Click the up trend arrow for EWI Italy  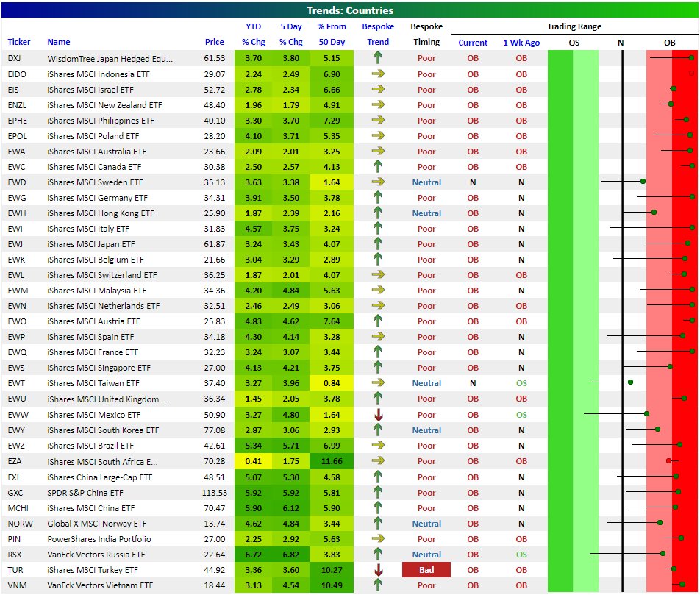(x=378, y=228)
